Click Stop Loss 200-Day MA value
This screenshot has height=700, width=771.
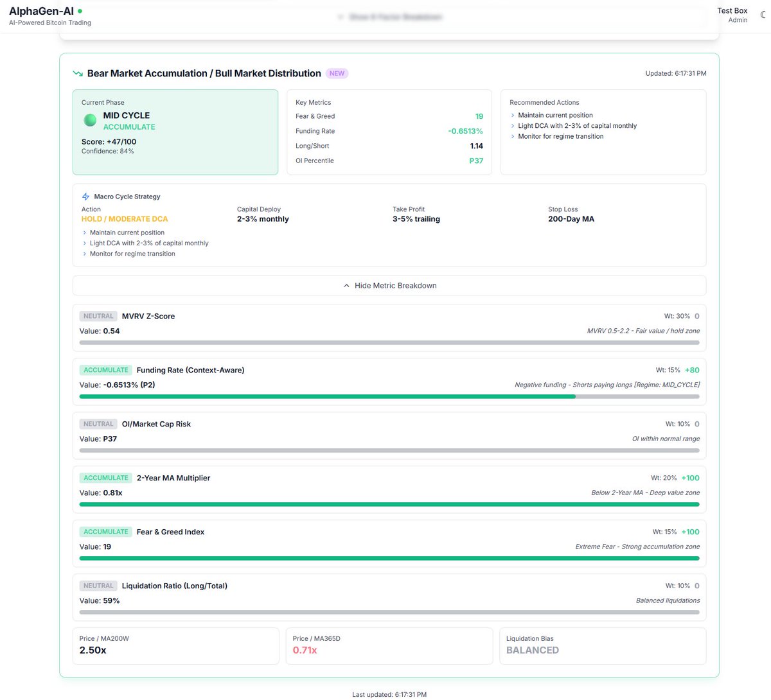571,219
